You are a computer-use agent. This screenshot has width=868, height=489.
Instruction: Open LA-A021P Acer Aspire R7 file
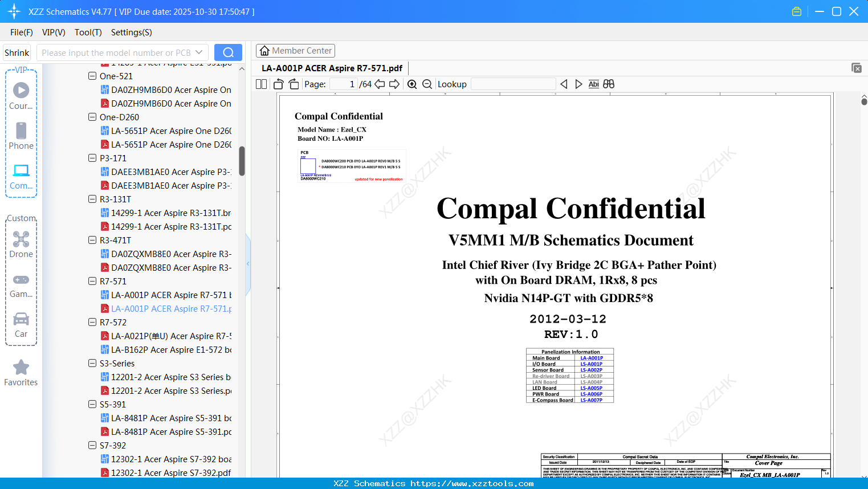(x=166, y=336)
